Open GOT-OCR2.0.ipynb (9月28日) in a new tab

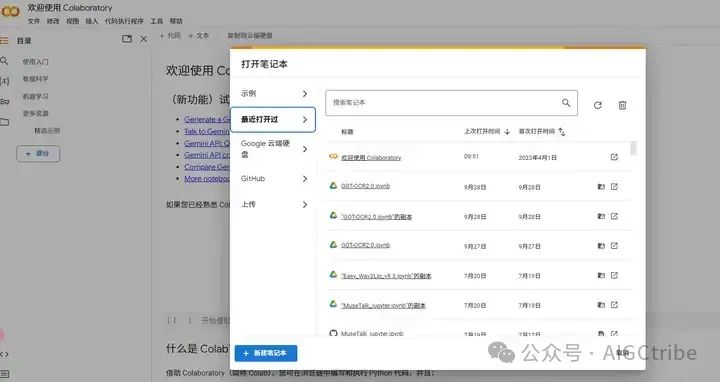(614, 186)
